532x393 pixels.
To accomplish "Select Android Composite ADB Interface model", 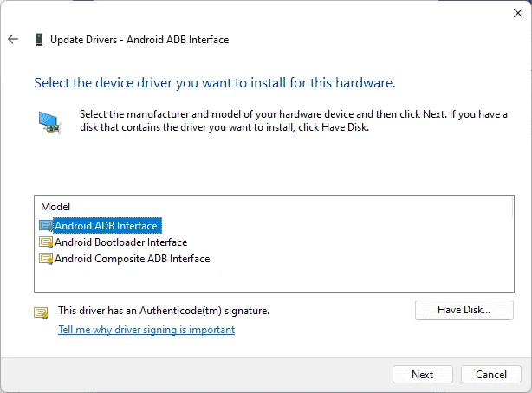I will 133,259.
